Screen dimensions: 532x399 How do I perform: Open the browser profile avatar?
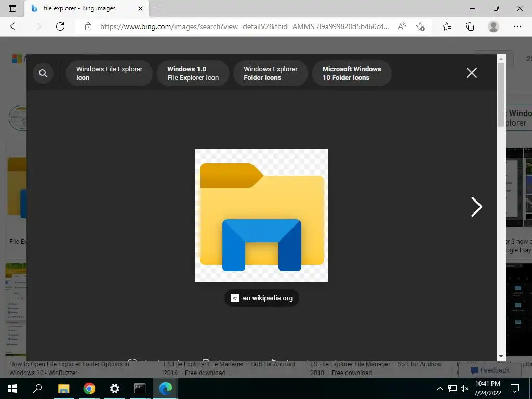pyautogui.click(x=494, y=26)
